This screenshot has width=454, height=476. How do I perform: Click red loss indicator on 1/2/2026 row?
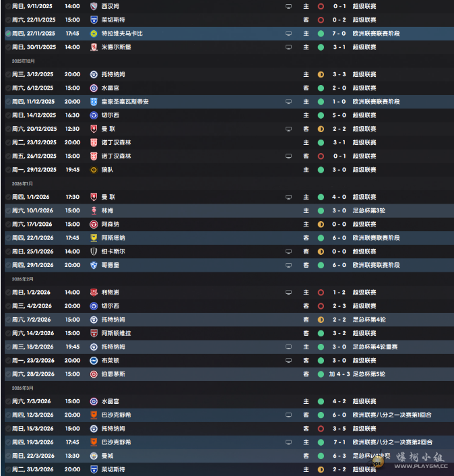tap(321, 293)
